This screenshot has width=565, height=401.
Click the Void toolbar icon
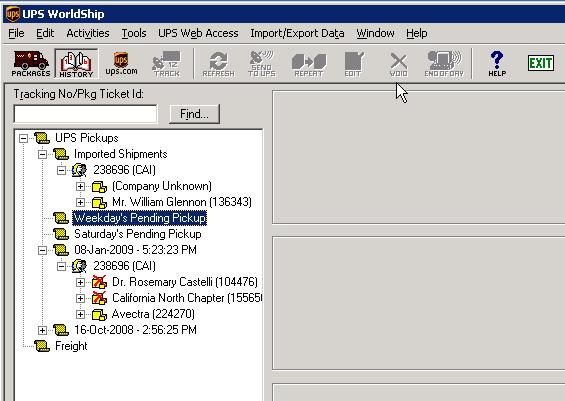[x=399, y=64]
